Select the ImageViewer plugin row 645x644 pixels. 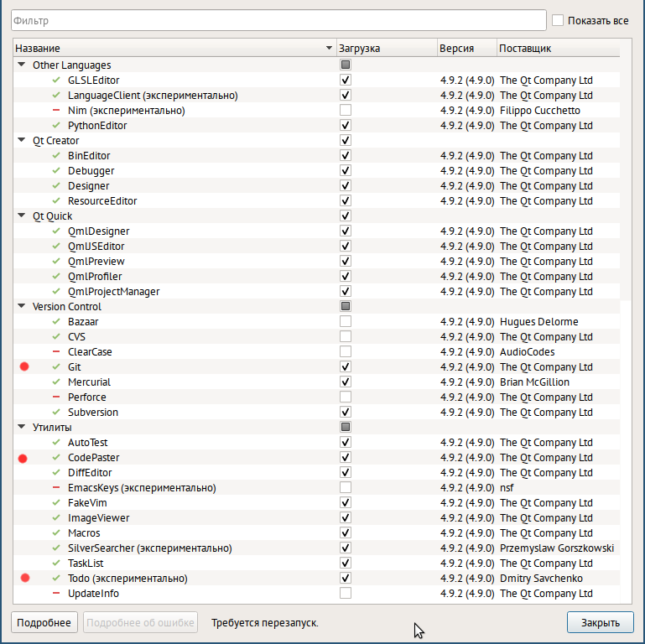[317, 517]
